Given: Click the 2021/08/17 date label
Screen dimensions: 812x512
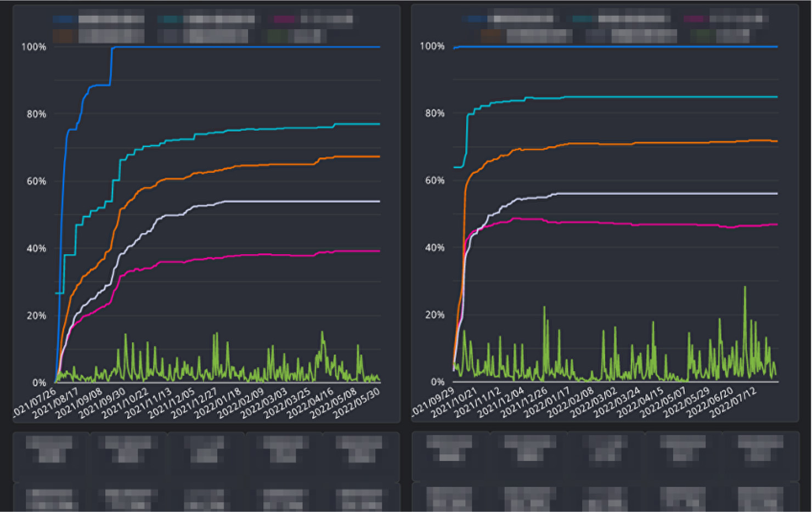Looking at the screenshot, I should point(55,404).
